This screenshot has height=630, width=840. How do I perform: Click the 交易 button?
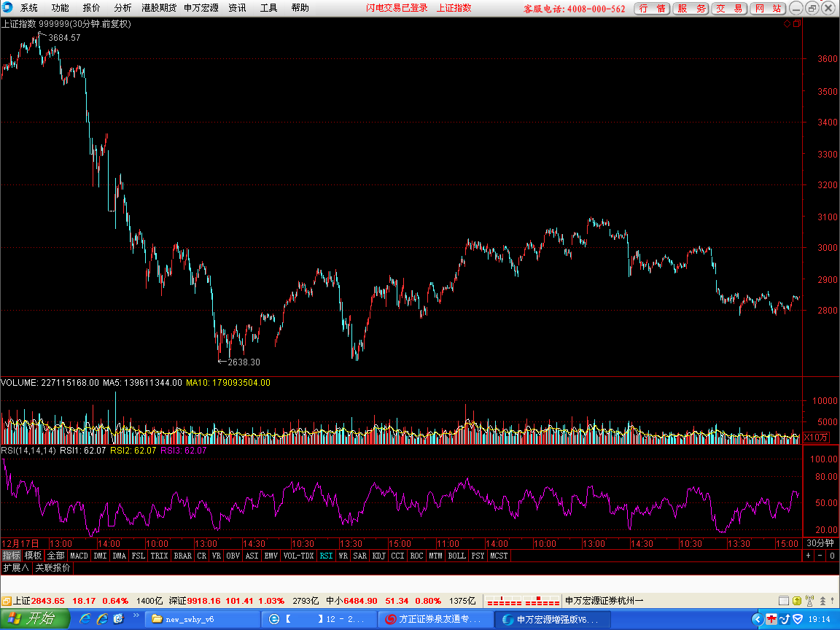click(729, 9)
